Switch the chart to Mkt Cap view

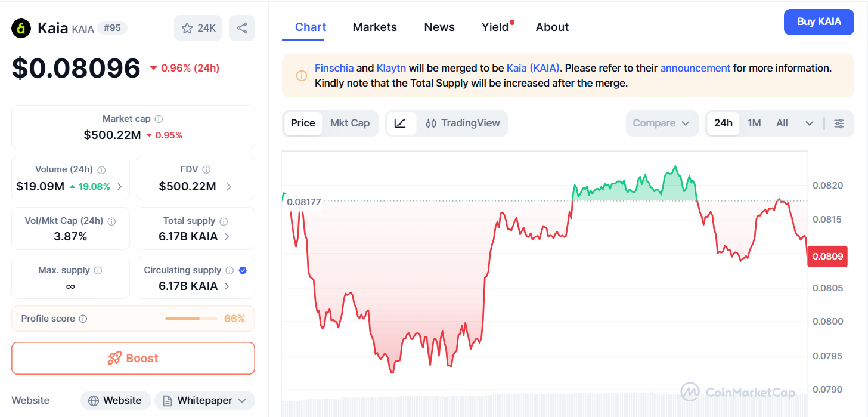point(350,123)
